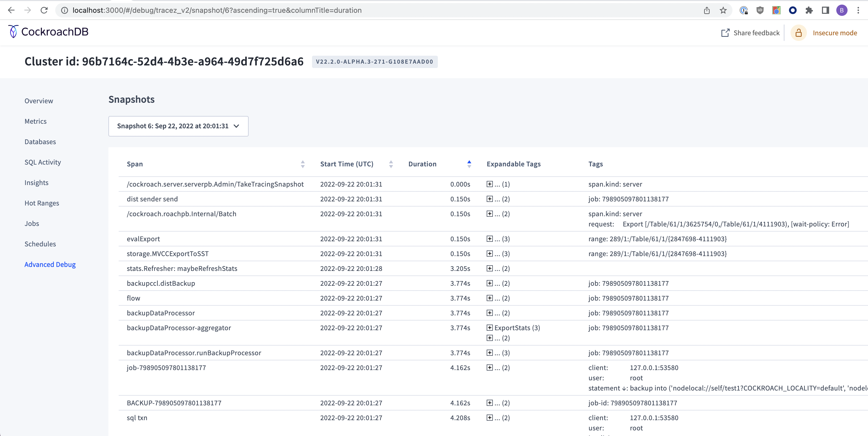Click the CockroachDB logo icon
The width and height of the screenshot is (868, 436).
pyautogui.click(x=13, y=32)
